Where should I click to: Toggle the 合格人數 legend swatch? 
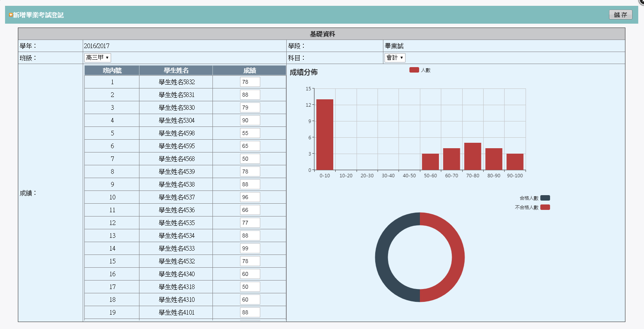pos(545,198)
